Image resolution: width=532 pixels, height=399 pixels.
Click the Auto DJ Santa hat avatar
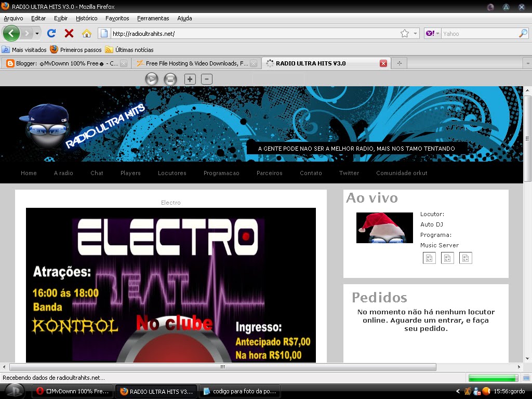click(384, 228)
